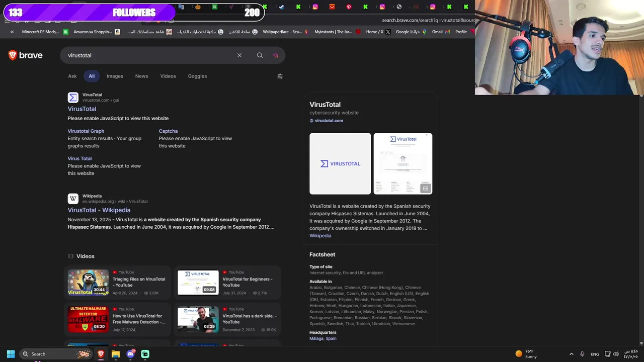
Task: Switch to the Images tab
Action: click(x=115, y=76)
